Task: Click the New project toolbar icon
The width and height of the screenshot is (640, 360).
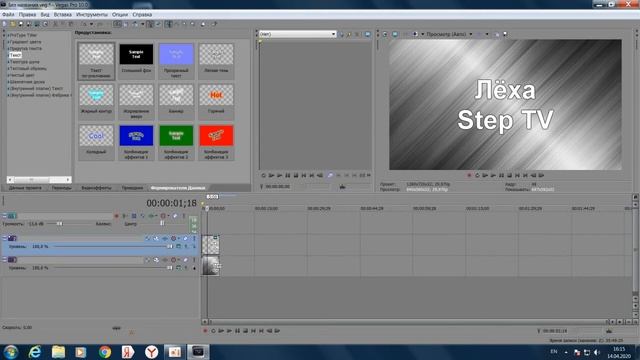Action: pyautogui.click(x=4, y=24)
